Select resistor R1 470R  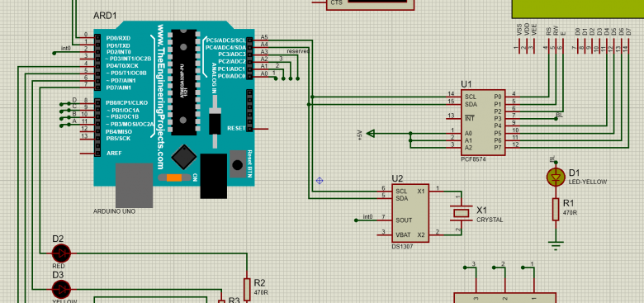556,209
